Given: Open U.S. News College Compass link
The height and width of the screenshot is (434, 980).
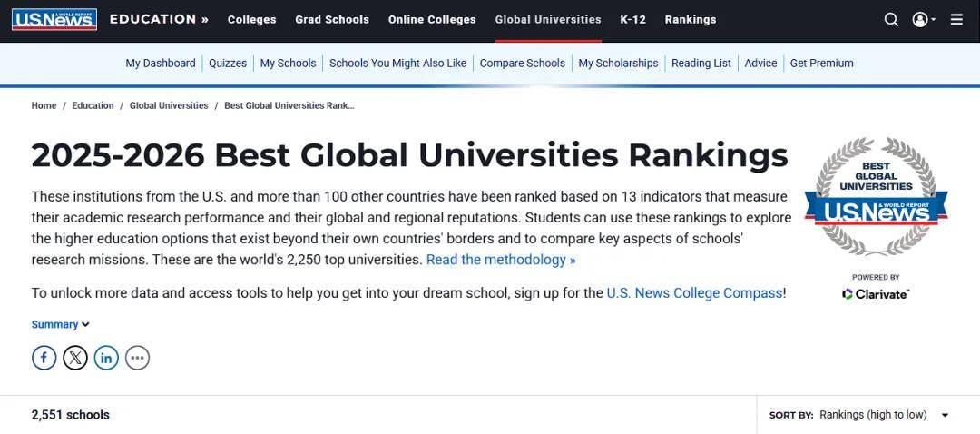Looking at the screenshot, I should [x=694, y=293].
